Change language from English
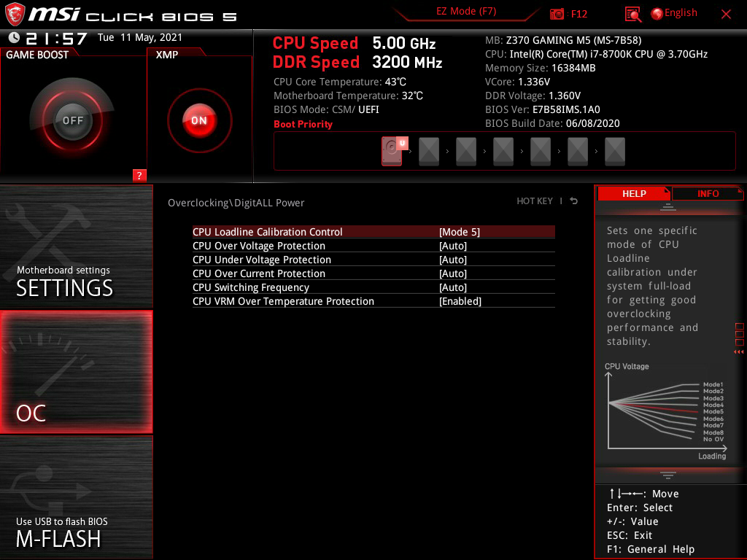This screenshot has width=747, height=560. (681, 13)
